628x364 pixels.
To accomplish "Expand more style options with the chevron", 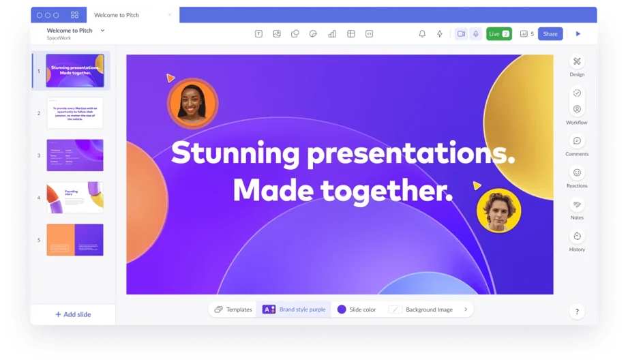I will [466, 309].
